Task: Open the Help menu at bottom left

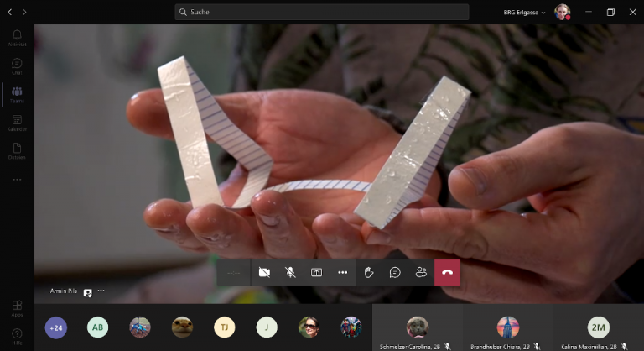Action: [x=17, y=336]
